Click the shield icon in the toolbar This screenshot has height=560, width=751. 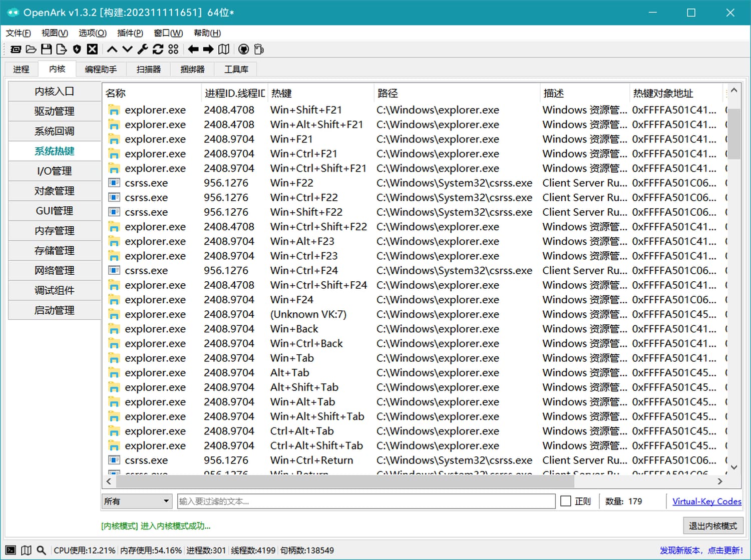[x=77, y=49]
